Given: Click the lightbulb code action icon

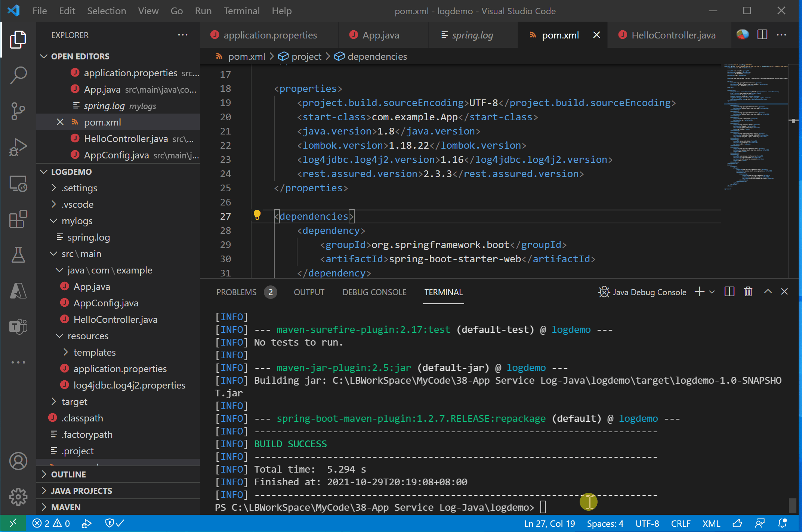Looking at the screenshot, I should (x=257, y=215).
